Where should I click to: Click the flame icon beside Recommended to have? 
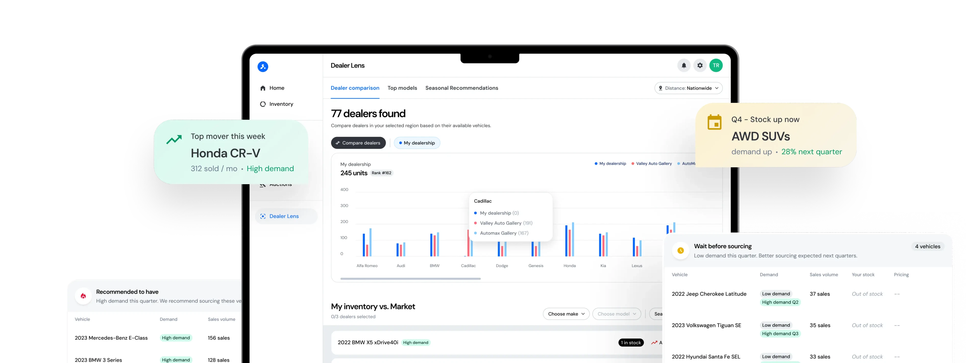click(x=83, y=296)
